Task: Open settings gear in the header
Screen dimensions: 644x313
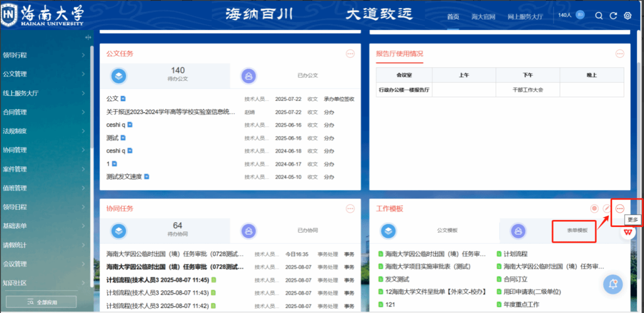Action: pyautogui.click(x=628, y=16)
